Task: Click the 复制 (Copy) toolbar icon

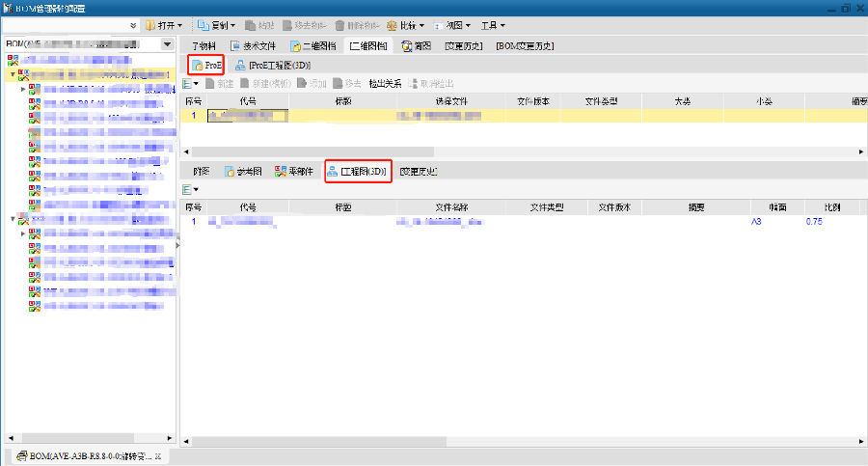Action: tap(204, 25)
